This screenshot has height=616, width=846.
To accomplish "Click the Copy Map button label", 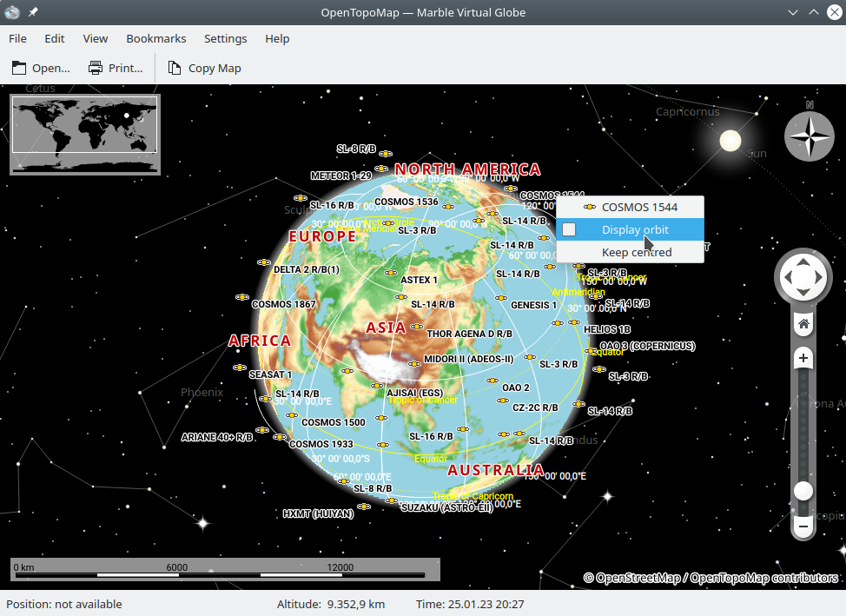I will [215, 68].
